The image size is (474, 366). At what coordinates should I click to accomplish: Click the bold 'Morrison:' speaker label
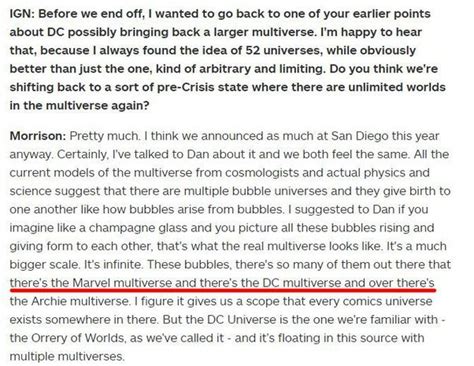38,136
